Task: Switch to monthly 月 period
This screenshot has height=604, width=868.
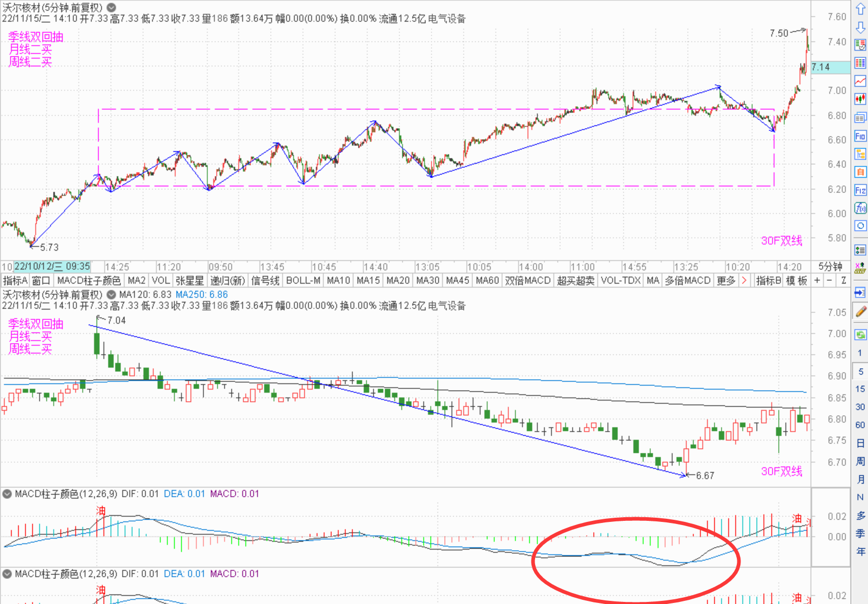Action: tap(860, 479)
